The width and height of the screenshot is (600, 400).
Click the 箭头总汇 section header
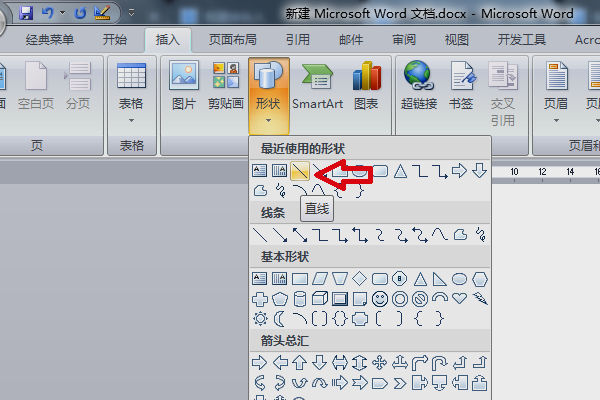(285, 341)
